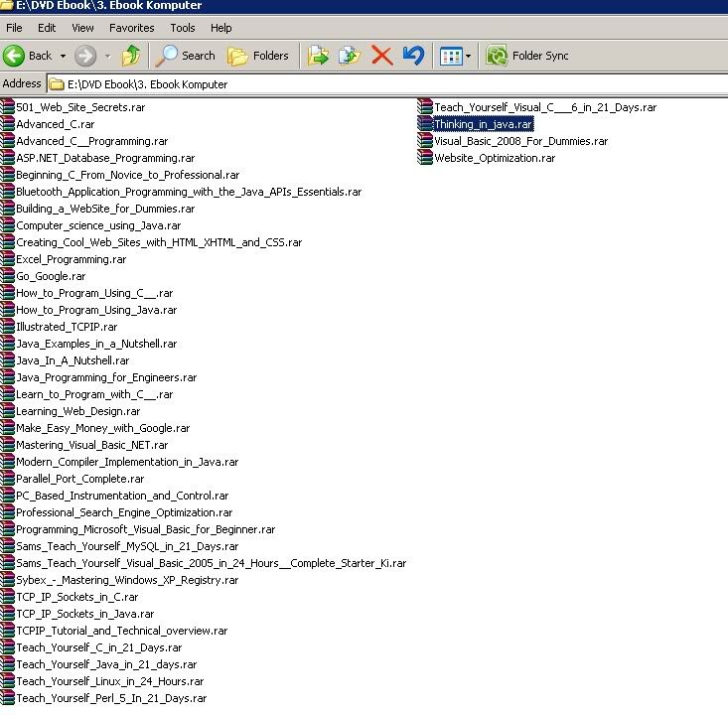Click file name Sams_Teach_Yourself_MySQL_in_21_Days.rar
The height and width of the screenshot is (715, 728).
(127, 546)
